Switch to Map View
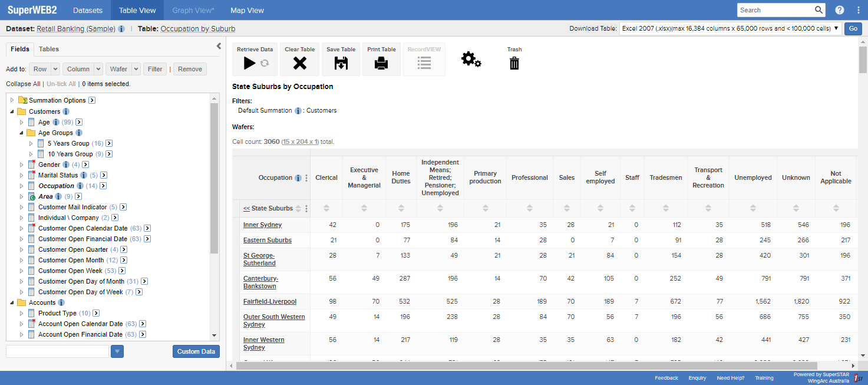The height and width of the screenshot is (385, 868). pos(247,10)
